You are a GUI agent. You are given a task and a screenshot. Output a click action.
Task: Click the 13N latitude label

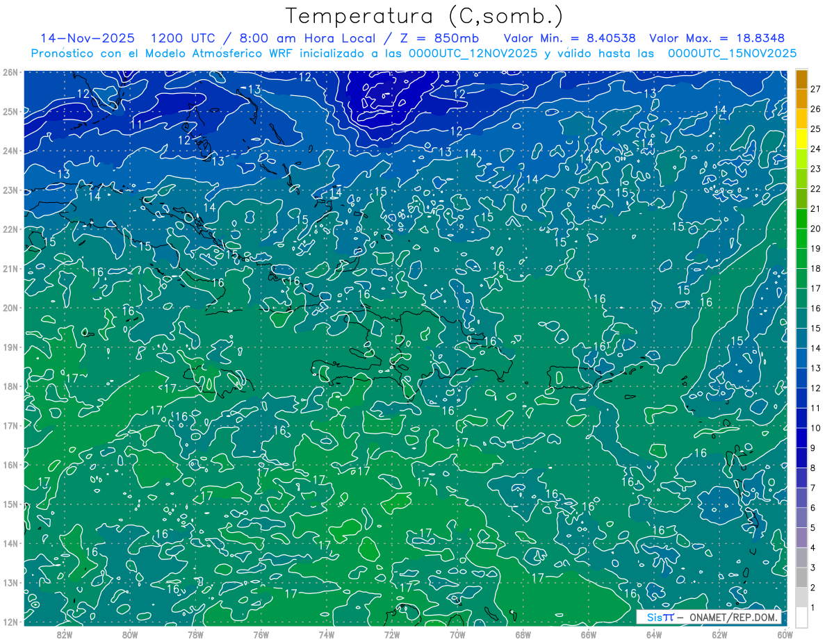tap(10, 582)
